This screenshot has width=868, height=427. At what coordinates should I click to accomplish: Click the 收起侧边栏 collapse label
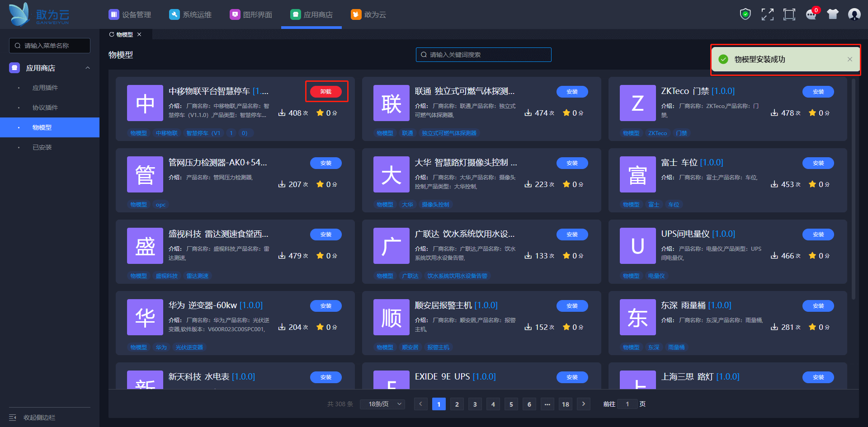point(39,418)
